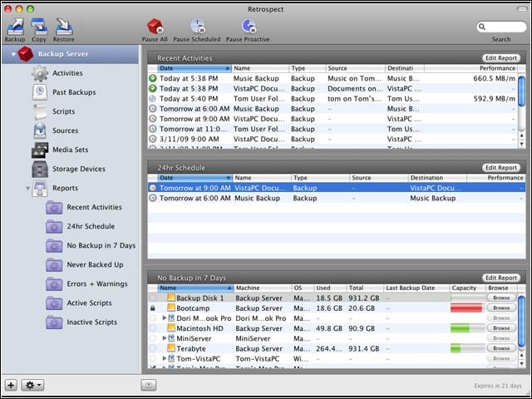Click the No Backup in 7 Days folder icon
The width and height of the screenshot is (532, 399).
[54, 246]
